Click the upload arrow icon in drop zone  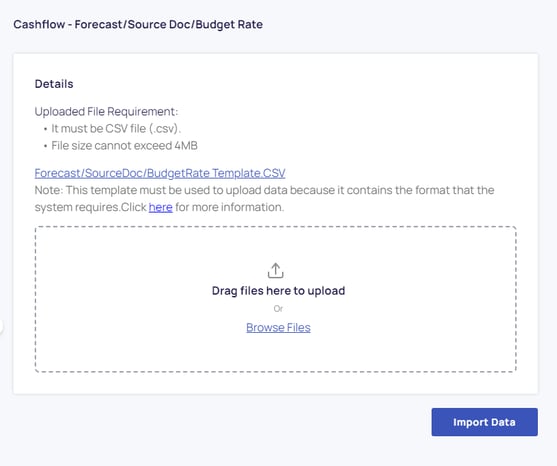point(275,270)
